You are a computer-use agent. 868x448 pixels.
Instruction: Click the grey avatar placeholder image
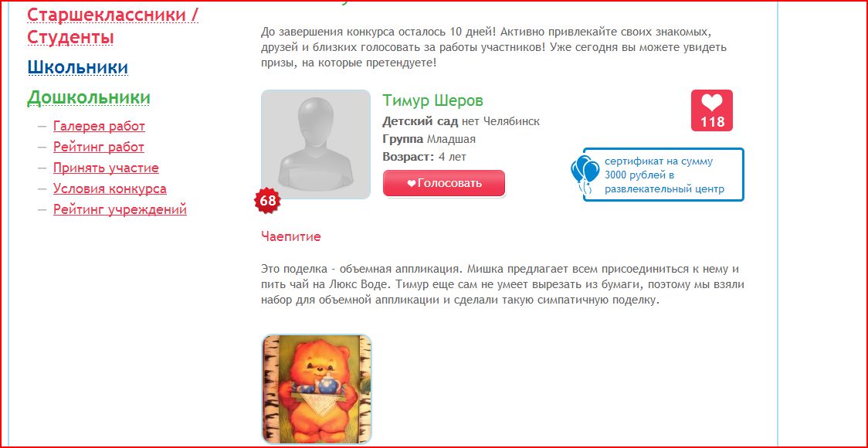[x=316, y=144]
